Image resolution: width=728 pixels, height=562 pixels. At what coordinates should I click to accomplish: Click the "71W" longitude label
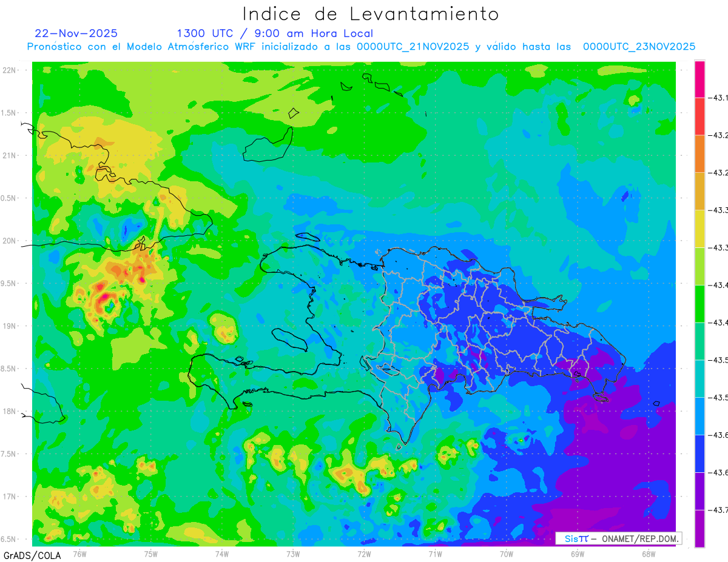click(435, 554)
